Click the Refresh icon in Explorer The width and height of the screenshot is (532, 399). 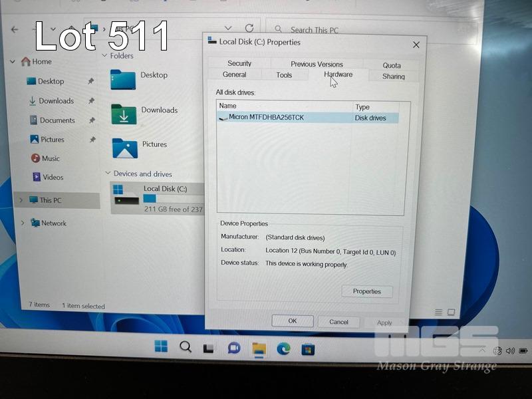(249, 29)
